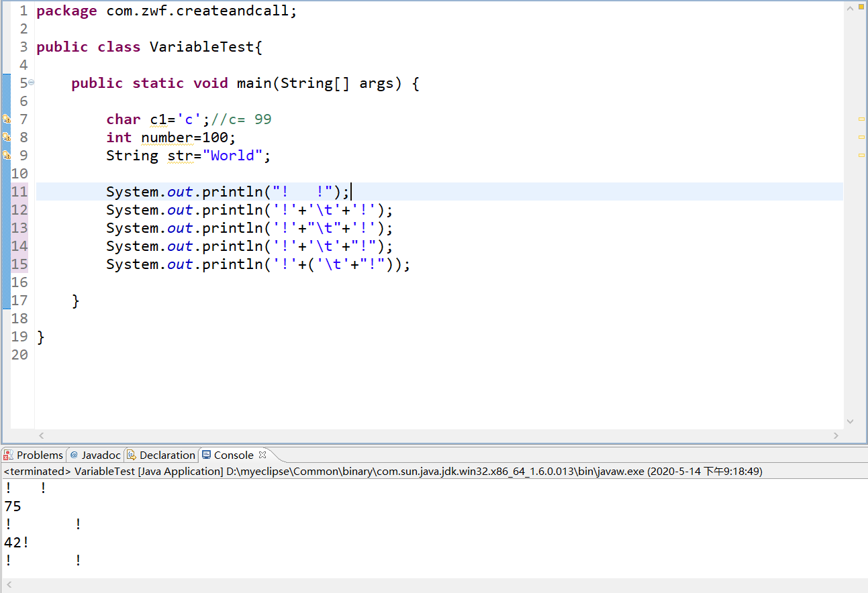This screenshot has height=593, width=868.
Task: Click the yellow warning indicator atop overview ruler
Action: [861, 7]
